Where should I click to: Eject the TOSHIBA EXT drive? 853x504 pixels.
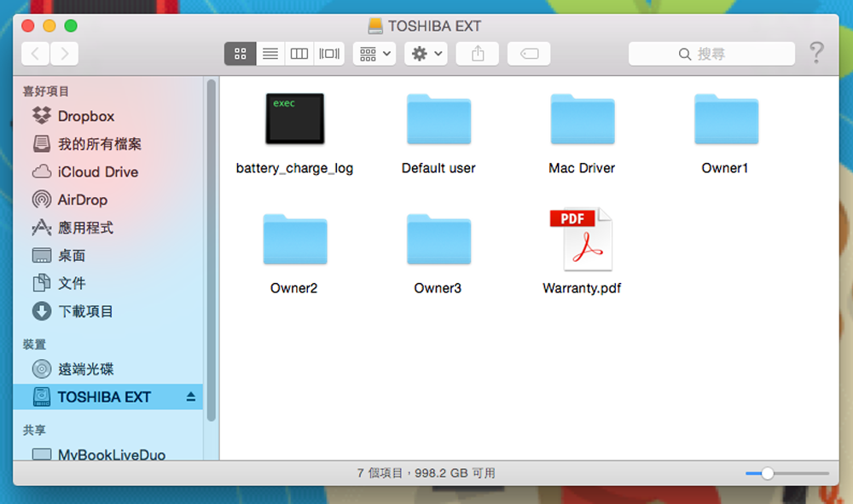click(190, 397)
